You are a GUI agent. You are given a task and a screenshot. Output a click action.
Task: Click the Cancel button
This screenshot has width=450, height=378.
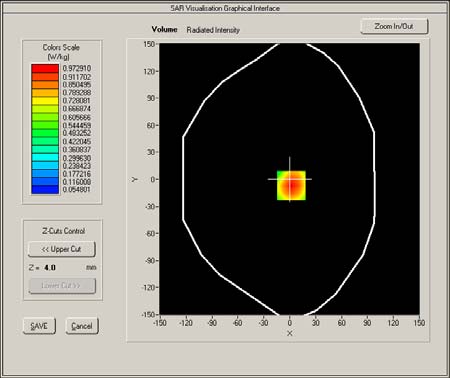[82, 326]
